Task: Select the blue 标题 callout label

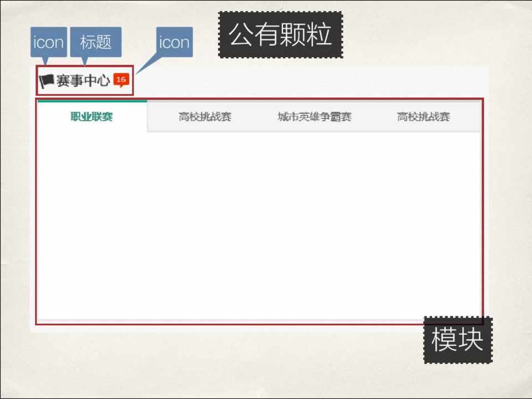Action: (x=95, y=42)
